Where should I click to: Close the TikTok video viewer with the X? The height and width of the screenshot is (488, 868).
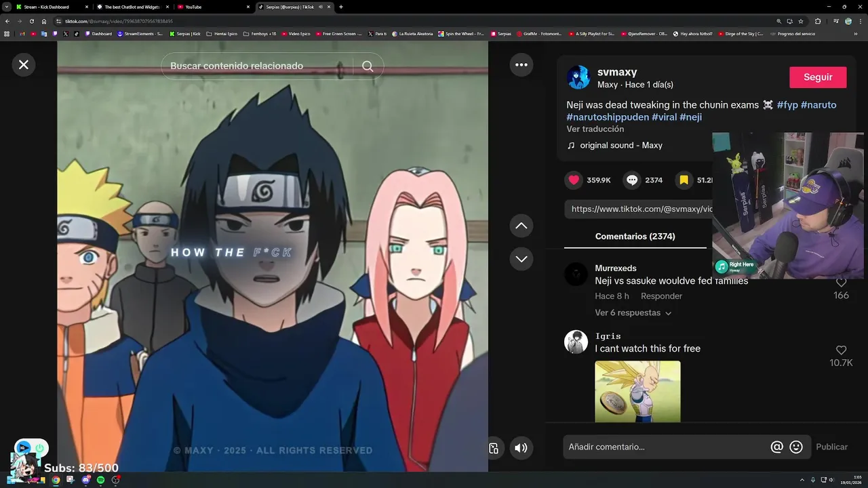pos(24,64)
